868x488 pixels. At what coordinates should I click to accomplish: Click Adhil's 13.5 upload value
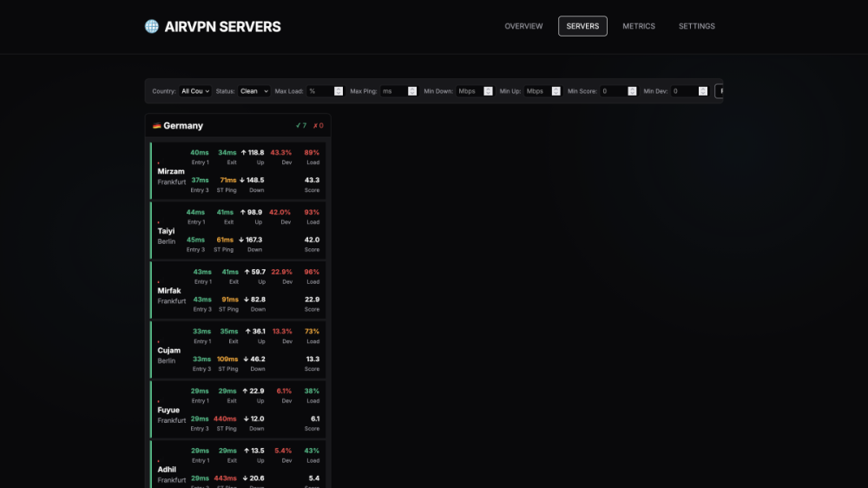[x=254, y=451]
